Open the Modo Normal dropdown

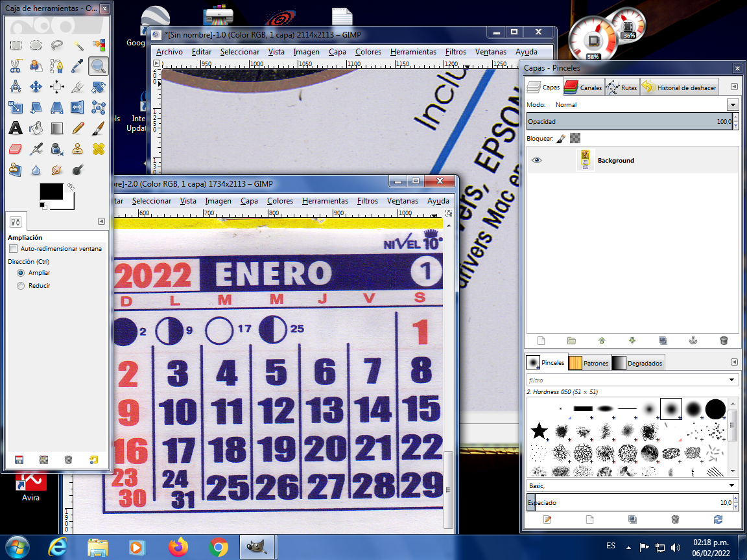point(733,105)
